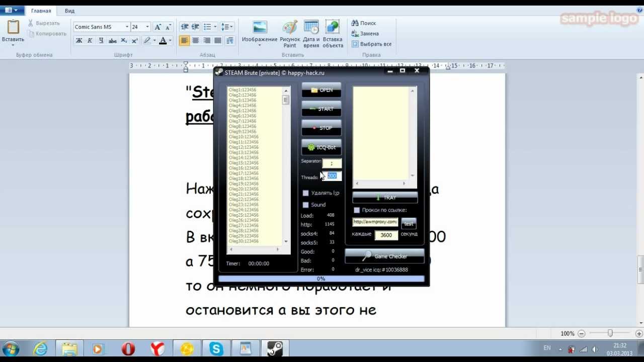
Task: Click Вырезать (cut) scissors command
Action: coord(43,23)
